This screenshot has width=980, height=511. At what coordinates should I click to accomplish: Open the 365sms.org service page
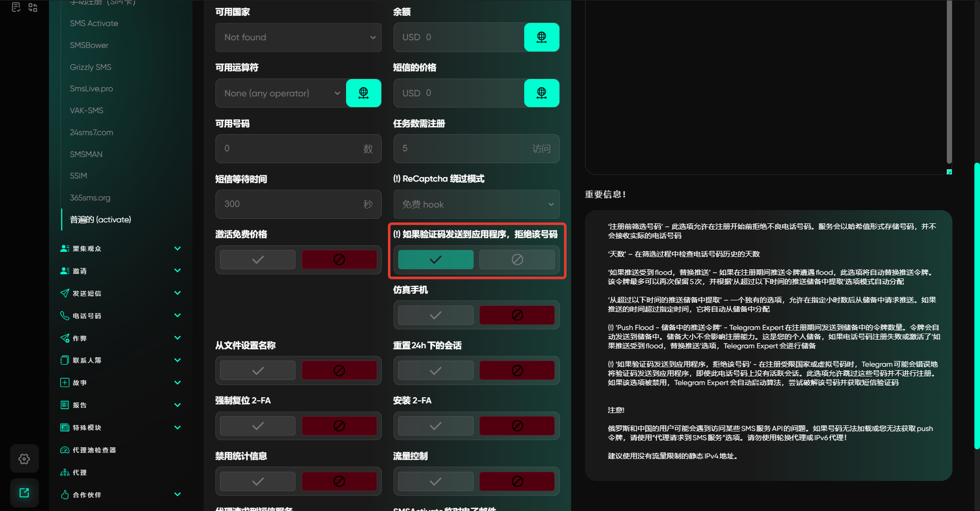pyautogui.click(x=90, y=197)
